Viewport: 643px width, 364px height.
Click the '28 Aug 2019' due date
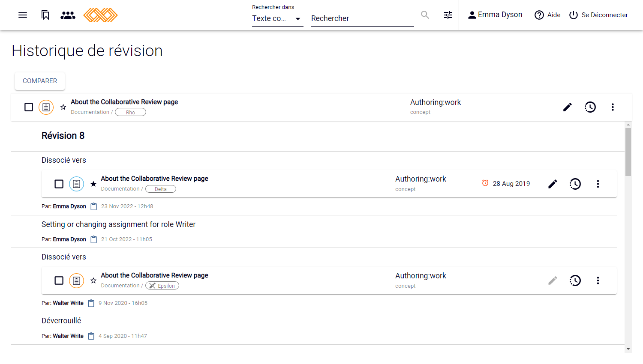click(511, 183)
